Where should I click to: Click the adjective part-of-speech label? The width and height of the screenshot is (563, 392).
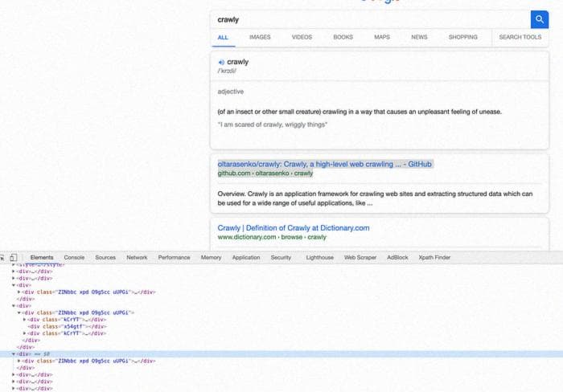[x=231, y=92]
